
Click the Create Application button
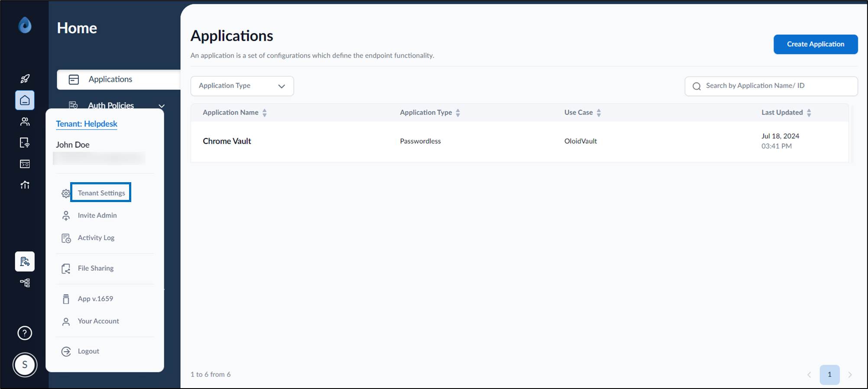point(816,44)
